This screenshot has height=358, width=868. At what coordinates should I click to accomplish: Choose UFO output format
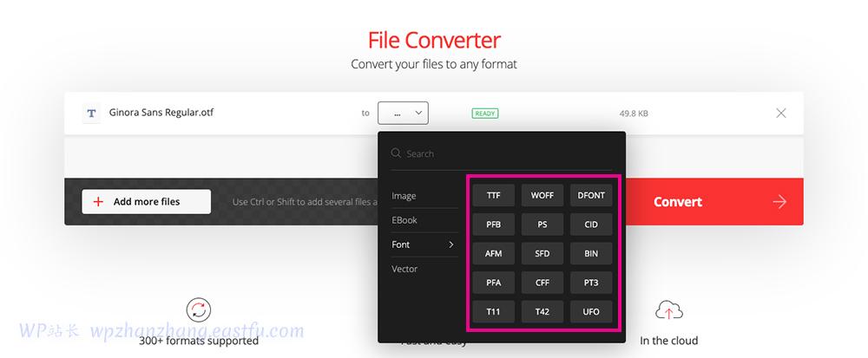(591, 311)
